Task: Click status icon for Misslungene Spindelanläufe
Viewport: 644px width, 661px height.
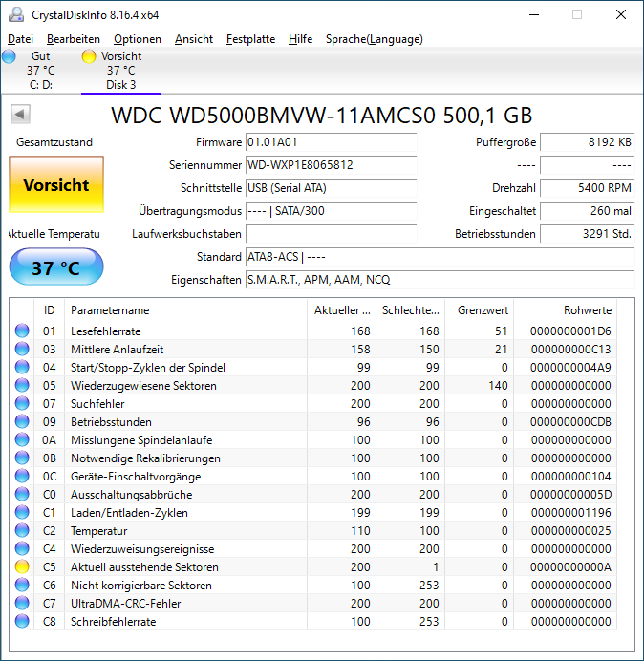Action: pyautogui.click(x=22, y=439)
